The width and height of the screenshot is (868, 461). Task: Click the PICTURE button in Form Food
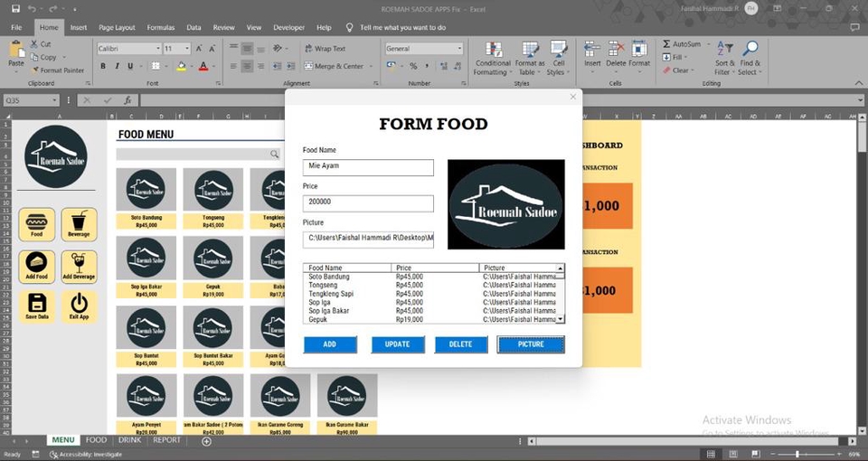click(531, 344)
